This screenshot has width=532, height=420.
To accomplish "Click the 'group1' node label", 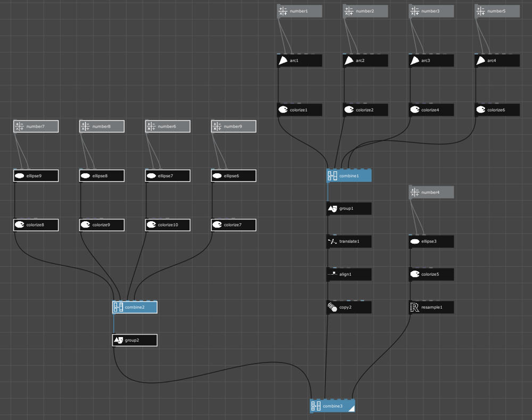I will tap(346, 208).
